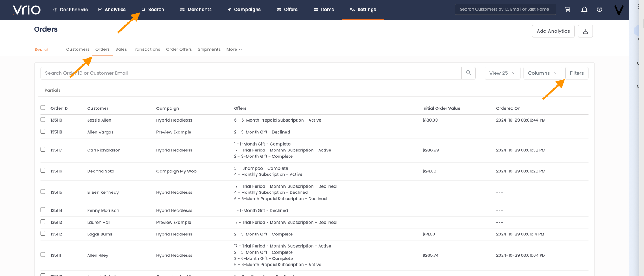Image resolution: width=644 pixels, height=276 pixels.
Task: Toggle the select-all orders checkbox
Action: (43, 108)
